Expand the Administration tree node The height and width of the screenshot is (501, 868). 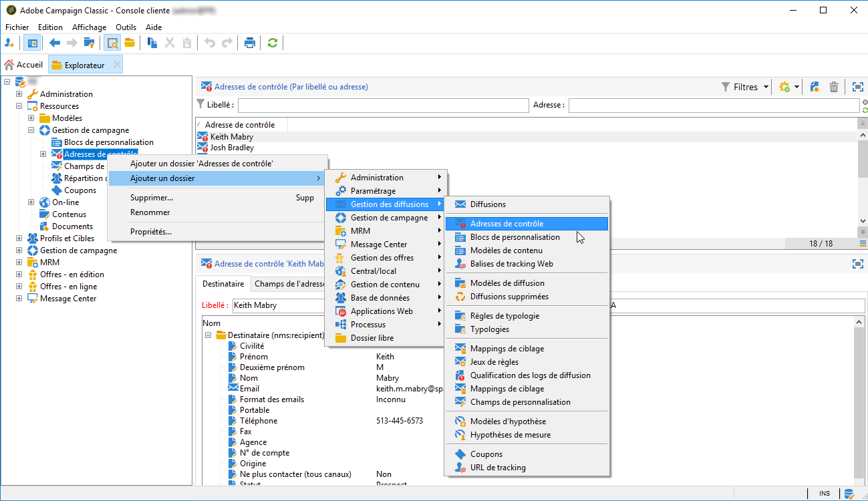pyautogui.click(x=19, y=94)
